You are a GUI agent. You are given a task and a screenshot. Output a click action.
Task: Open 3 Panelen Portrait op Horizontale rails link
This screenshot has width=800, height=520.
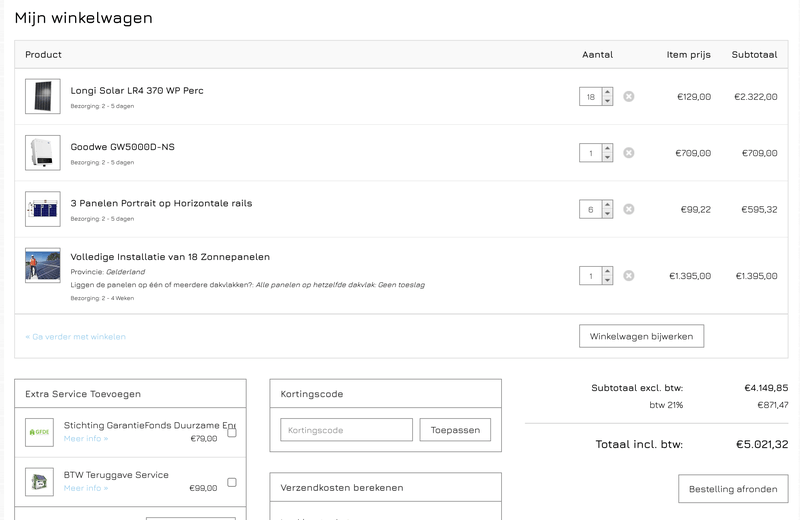[161, 203]
